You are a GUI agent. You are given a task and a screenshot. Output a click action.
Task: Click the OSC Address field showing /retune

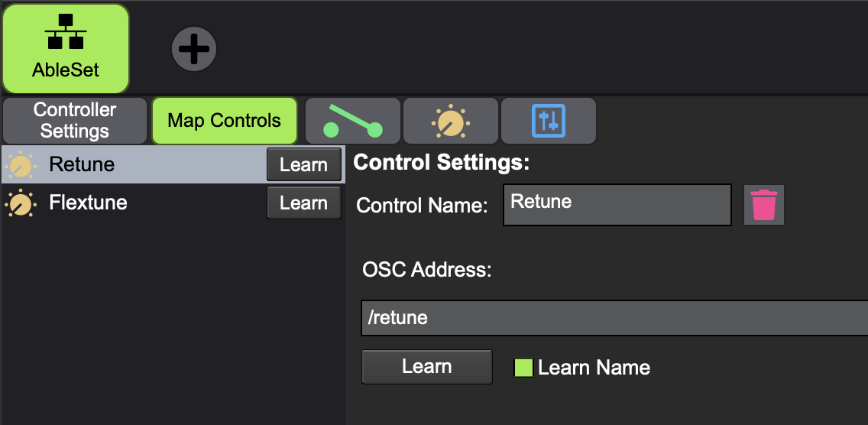click(x=611, y=318)
